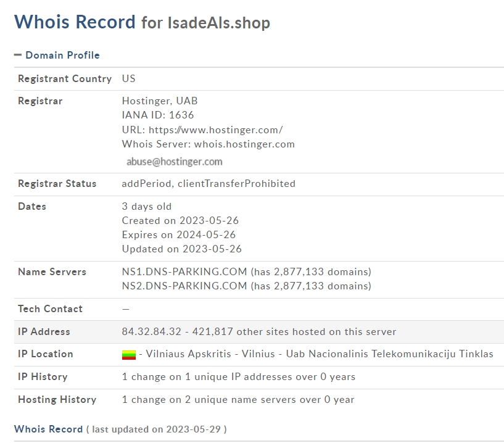
Task: Click the abuse@hostinger.com email image
Action: (175, 162)
